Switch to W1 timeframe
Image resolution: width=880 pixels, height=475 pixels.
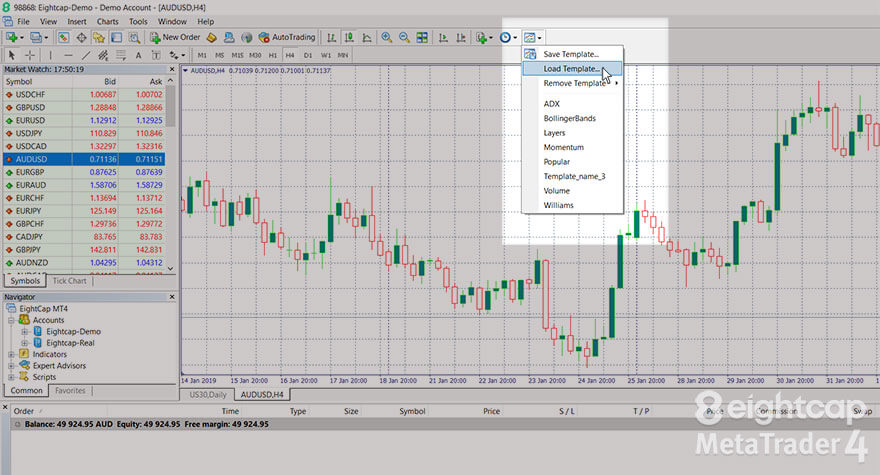326,55
